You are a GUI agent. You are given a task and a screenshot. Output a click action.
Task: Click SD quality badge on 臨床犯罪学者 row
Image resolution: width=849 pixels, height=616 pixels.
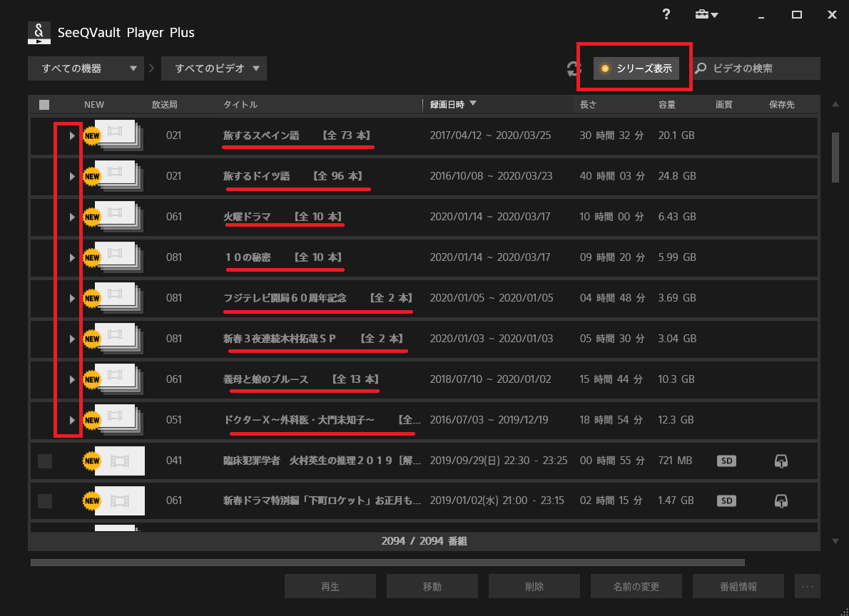(x=726, y=461)
